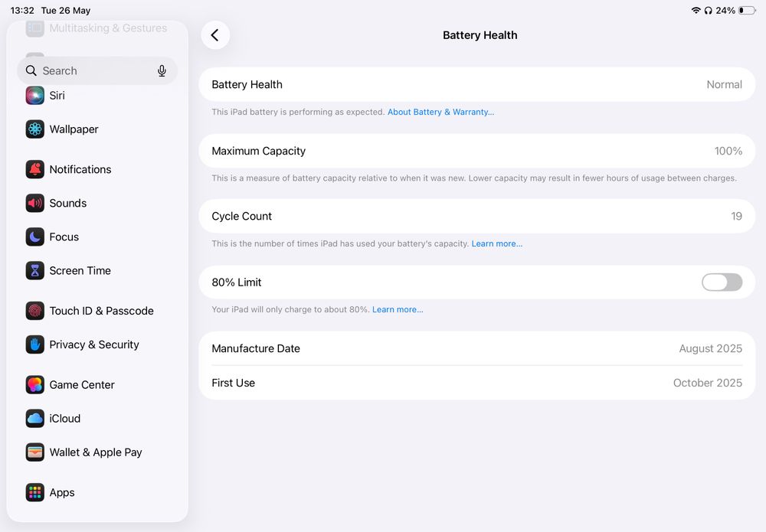Screen dimensions: 766x532
Task: Tap the cycle count value 19
Action: [x=736, y=216]
